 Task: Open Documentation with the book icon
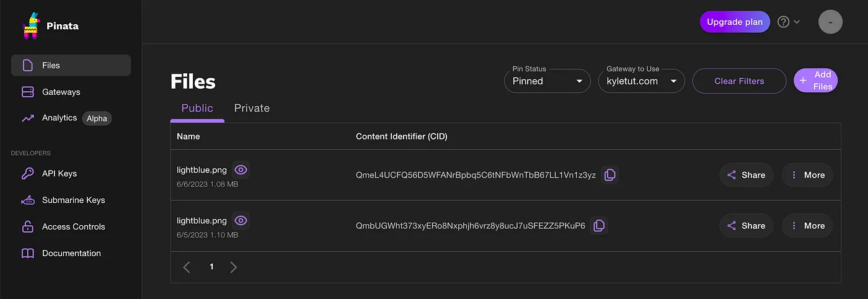pos(71,253)
